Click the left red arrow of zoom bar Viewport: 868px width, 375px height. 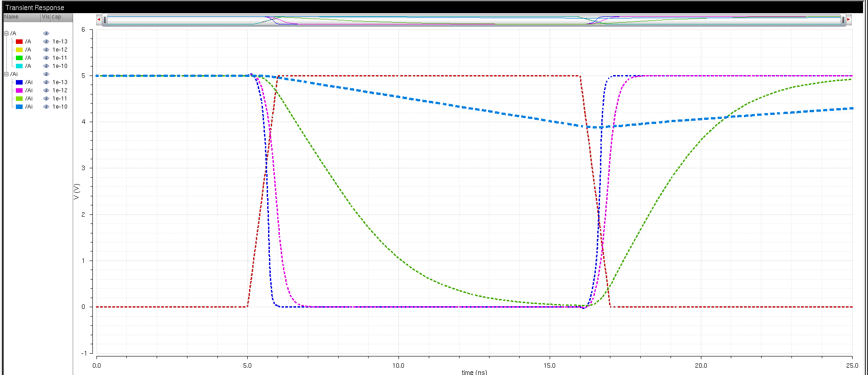point(99,19)
